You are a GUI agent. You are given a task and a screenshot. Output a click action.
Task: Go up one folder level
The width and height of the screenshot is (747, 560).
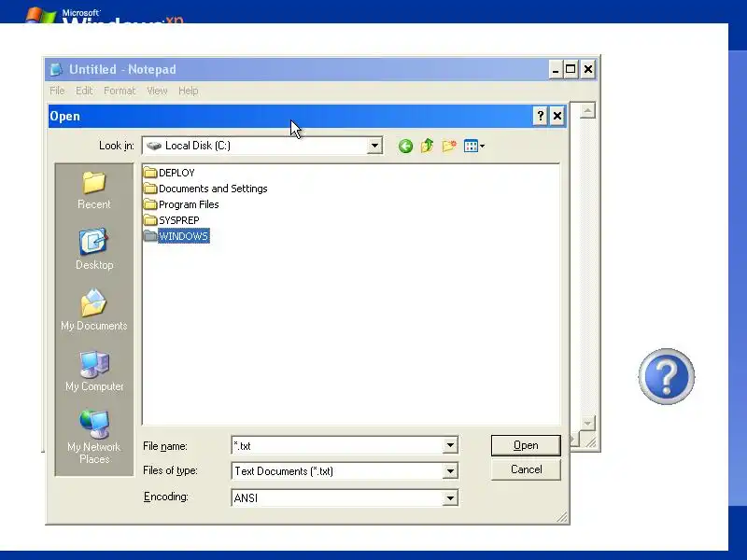[x=428, y=146]
